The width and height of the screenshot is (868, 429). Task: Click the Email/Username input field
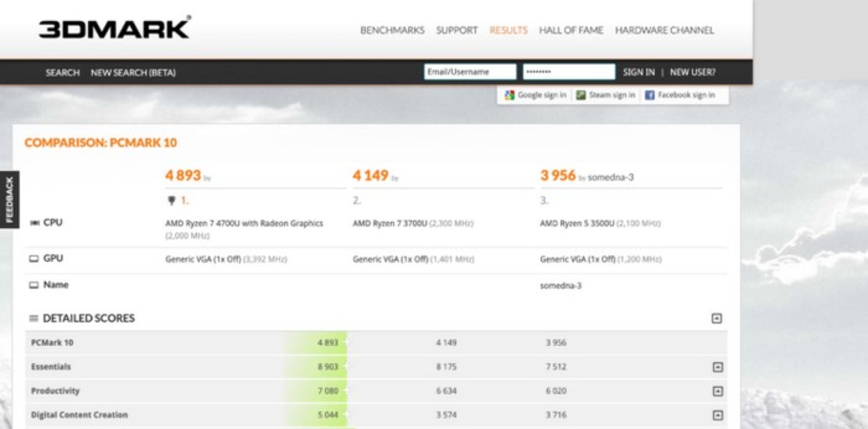click(469, 71)
